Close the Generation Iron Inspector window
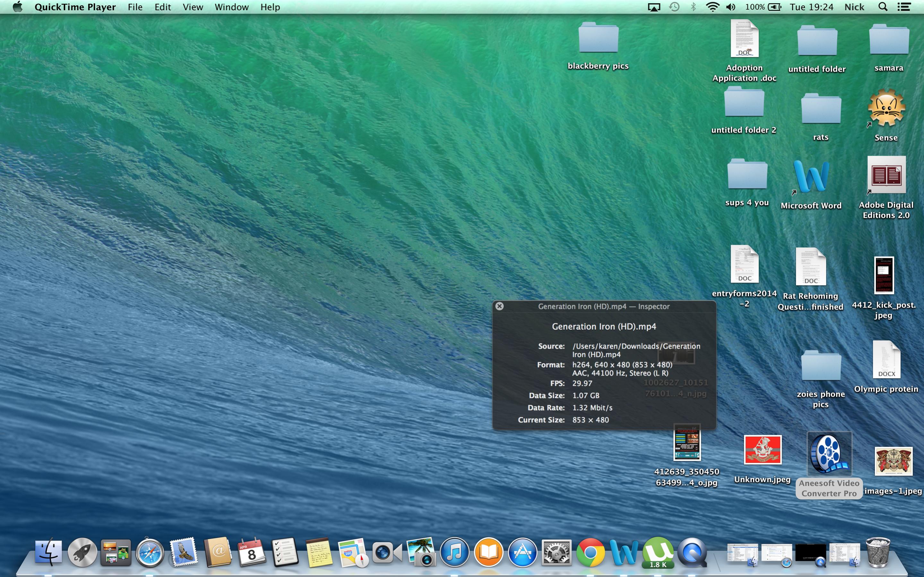The width and height of the screenshot is (924, 577). [x=499, y=306]
